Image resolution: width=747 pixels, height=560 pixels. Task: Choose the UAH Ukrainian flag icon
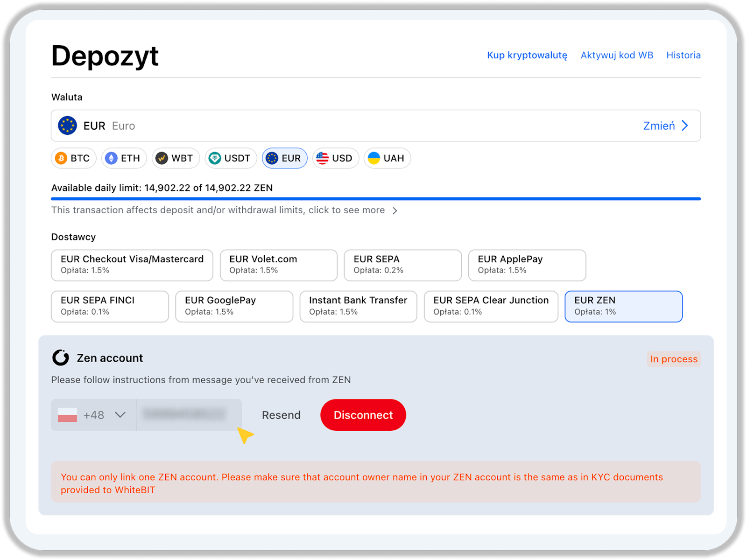373,158
